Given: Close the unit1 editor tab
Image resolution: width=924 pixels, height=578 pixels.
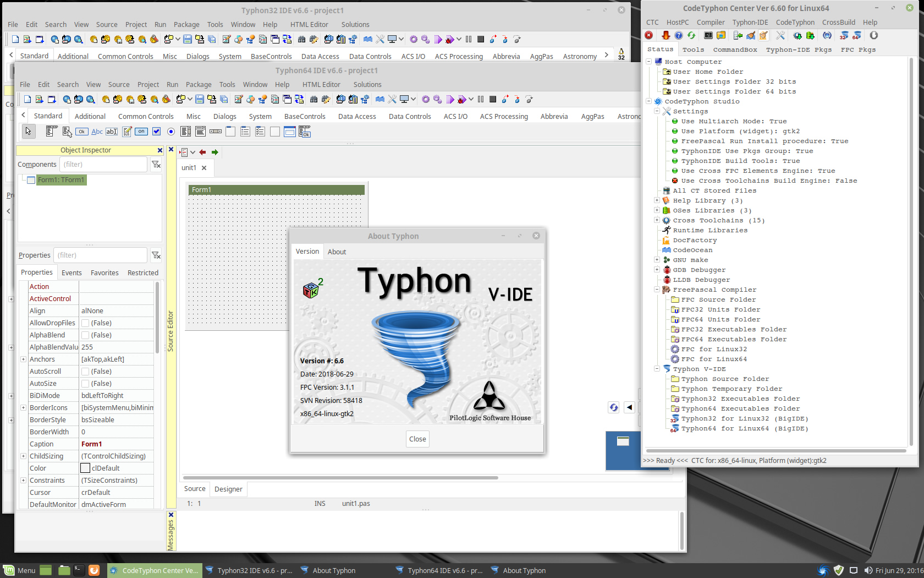Looking at the screenshot, I should point(204,168).
